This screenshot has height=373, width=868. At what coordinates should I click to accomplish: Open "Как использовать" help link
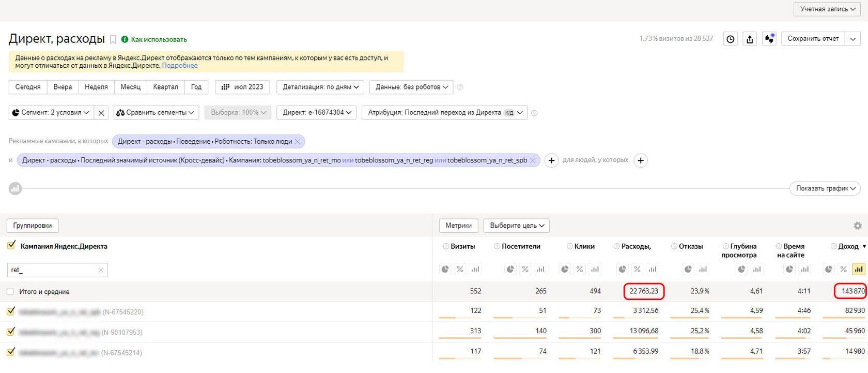(x=159, y=40)
